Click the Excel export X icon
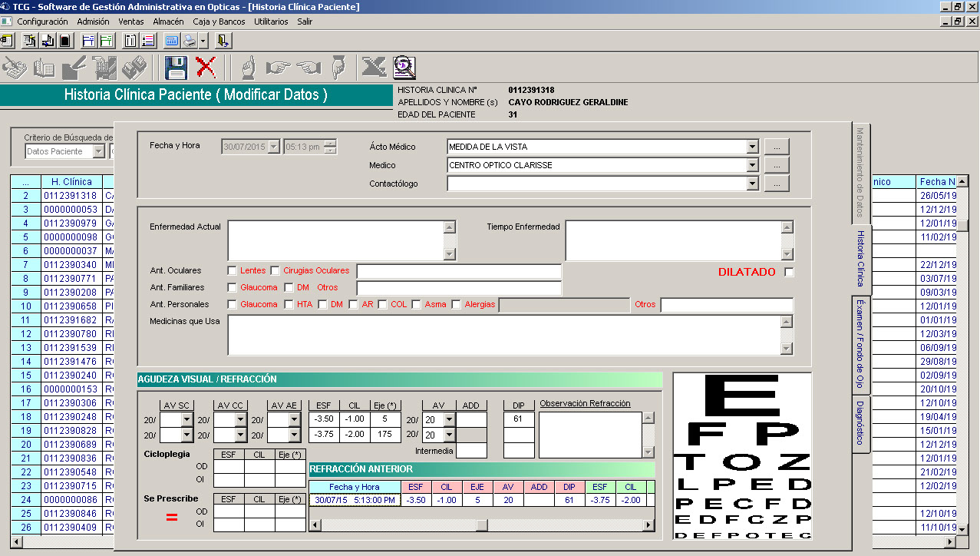Image resolution: width=980 pixels, height=556 pixels. tap(374, 68)
